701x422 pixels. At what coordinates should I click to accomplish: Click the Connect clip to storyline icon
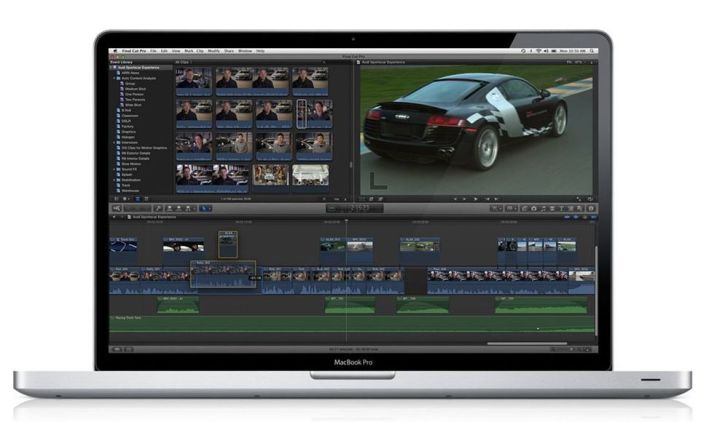[169, 208]
